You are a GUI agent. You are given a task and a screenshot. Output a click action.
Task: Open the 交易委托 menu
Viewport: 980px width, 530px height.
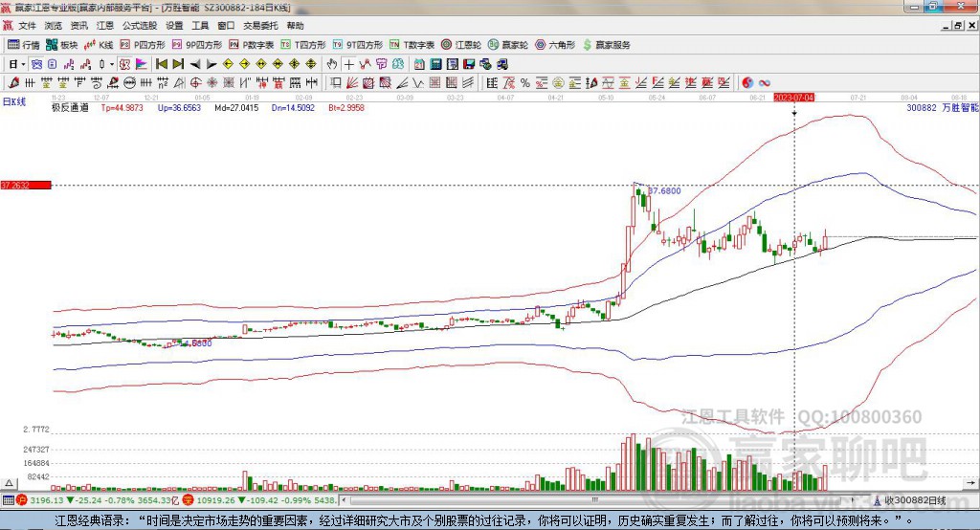pyautogui.click(x=260, y=26)
